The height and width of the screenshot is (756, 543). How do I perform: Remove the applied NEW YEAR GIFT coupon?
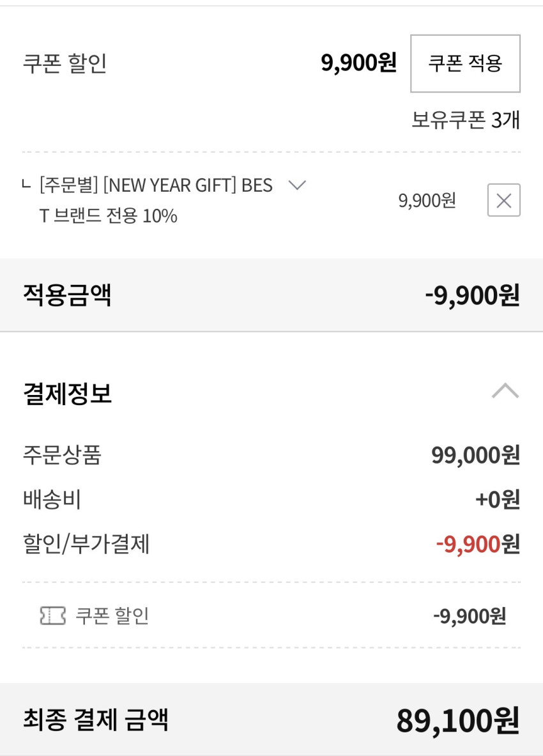click(503, 201)
